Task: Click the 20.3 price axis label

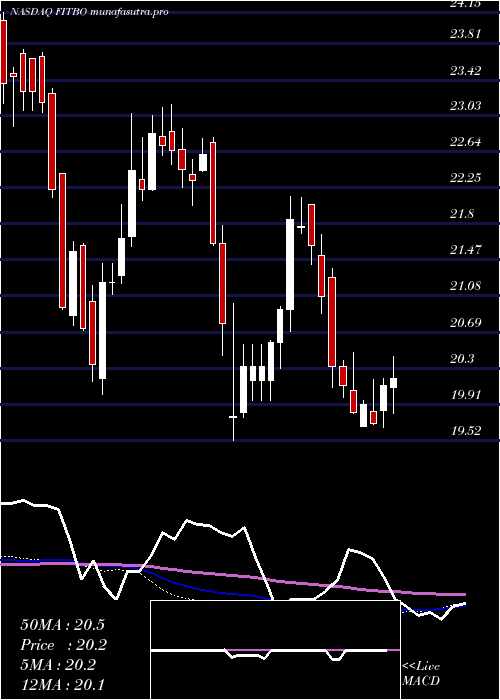Action: click(462, 358)
